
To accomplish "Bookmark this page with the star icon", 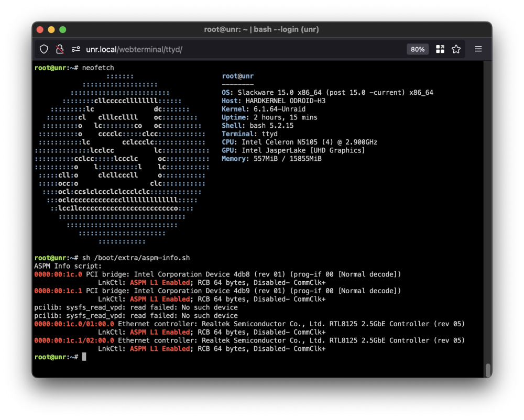I will (x=456, y=49).
